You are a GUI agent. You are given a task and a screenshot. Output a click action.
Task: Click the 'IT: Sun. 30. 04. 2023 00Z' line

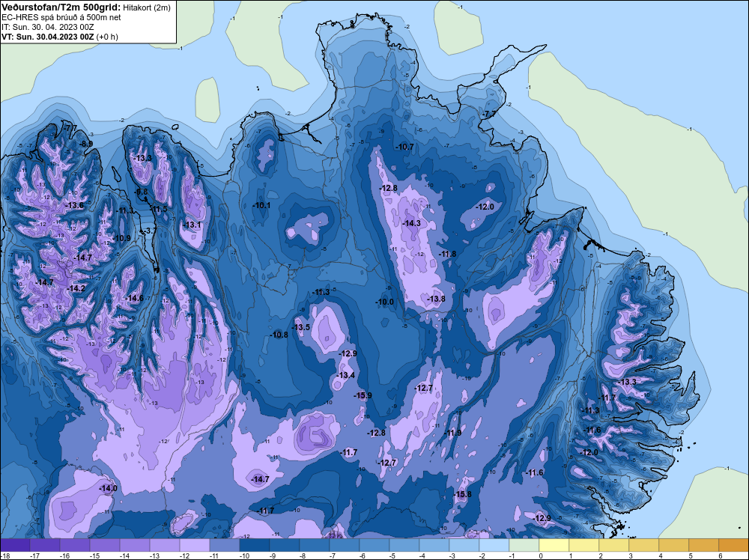[x=48, y=27]
